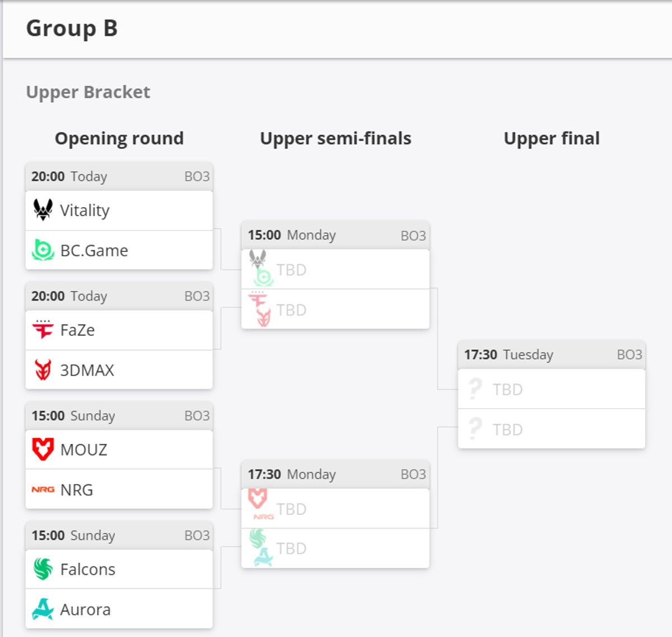This screenshot has height=637, width=672.
Task: Open the 17:30 Tuesday upper final match
Action: (x=552, y=355)
